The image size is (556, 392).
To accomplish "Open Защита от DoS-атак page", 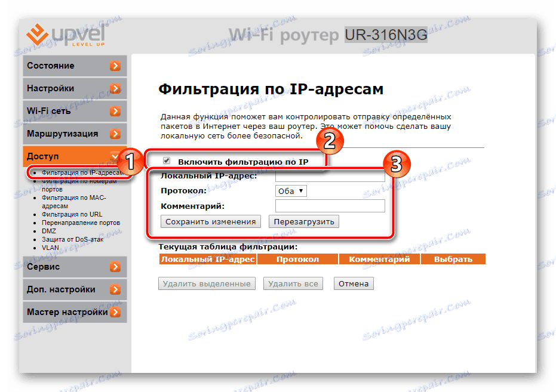I will [x=73, y=239].
